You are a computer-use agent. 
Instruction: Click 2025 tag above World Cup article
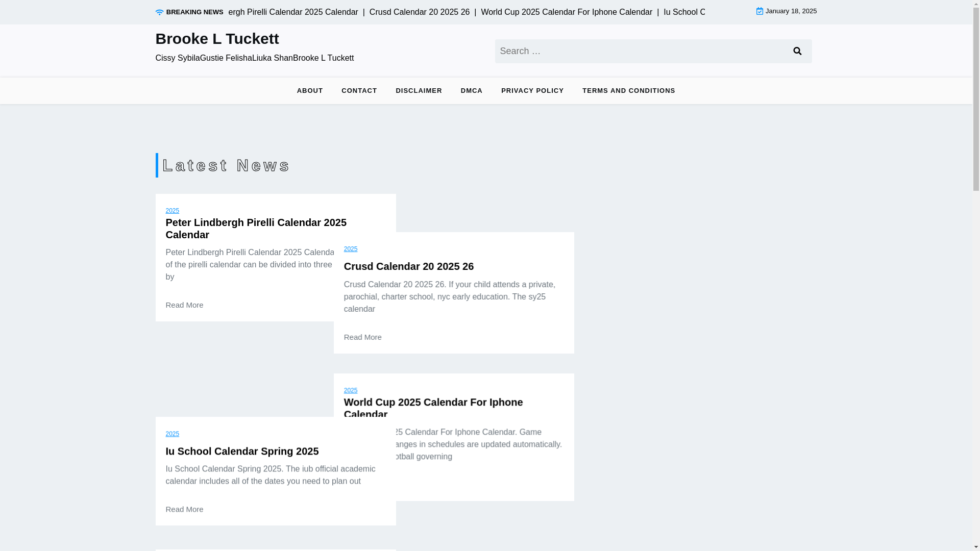tap(351, 390)
